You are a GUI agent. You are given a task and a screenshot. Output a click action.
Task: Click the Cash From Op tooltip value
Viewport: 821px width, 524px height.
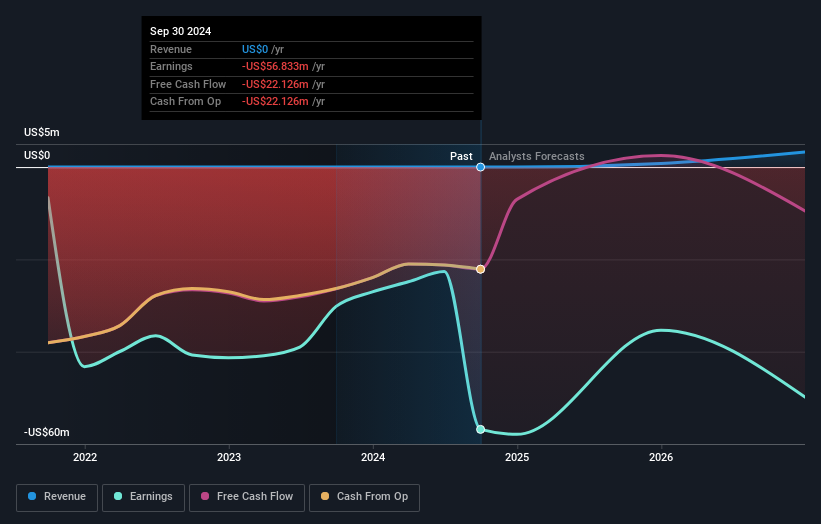point(275,102)
